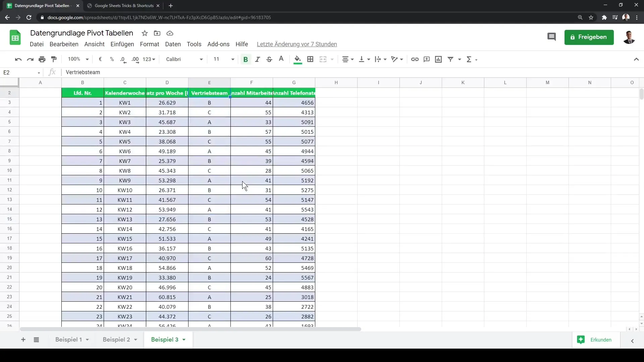Create a filter via funnel icon
Screen dimensions: 644x362
click(x=450, y=59)
